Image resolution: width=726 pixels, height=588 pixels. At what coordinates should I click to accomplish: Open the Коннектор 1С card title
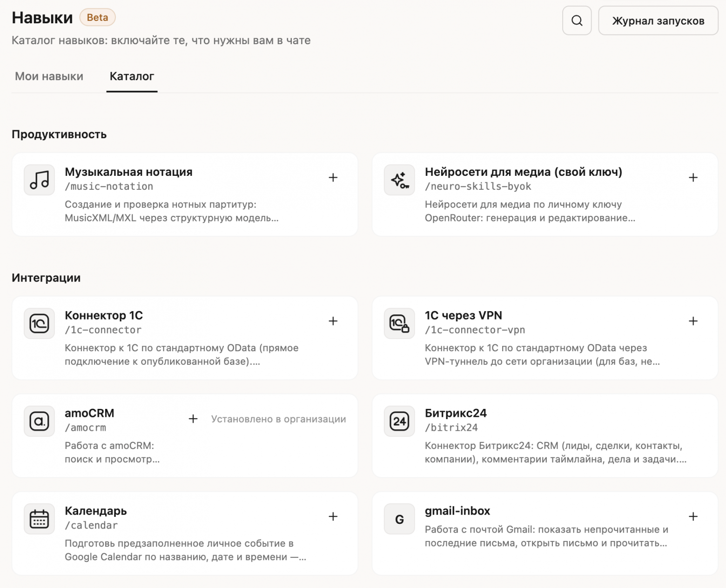point(104,315)
